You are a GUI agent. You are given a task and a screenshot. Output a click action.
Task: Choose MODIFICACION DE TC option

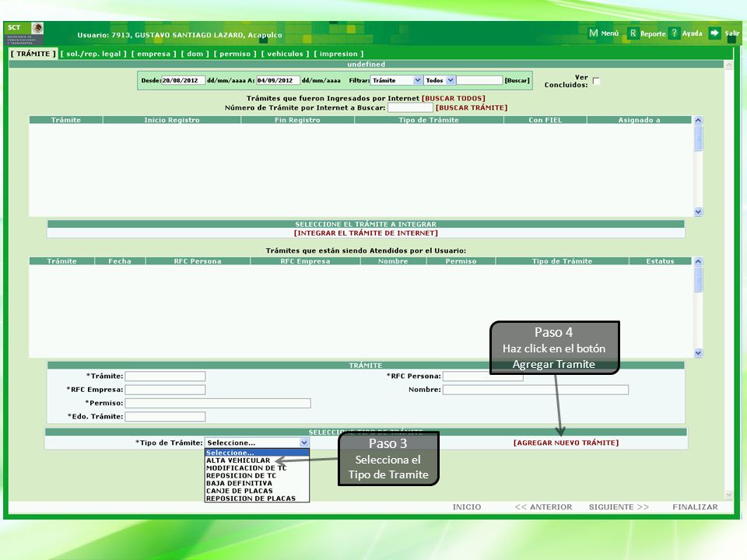(257, 468)
